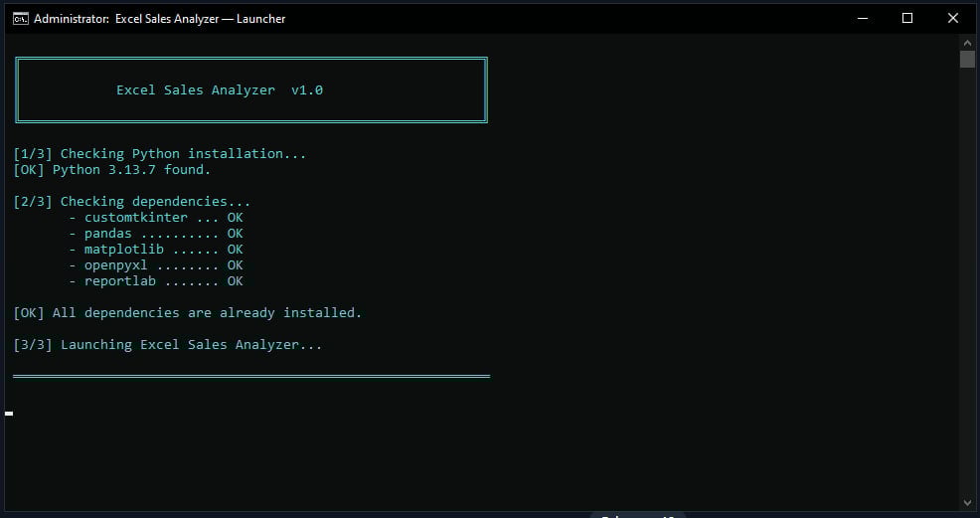Click the command prompt icon in title bar

click(19, 18)
